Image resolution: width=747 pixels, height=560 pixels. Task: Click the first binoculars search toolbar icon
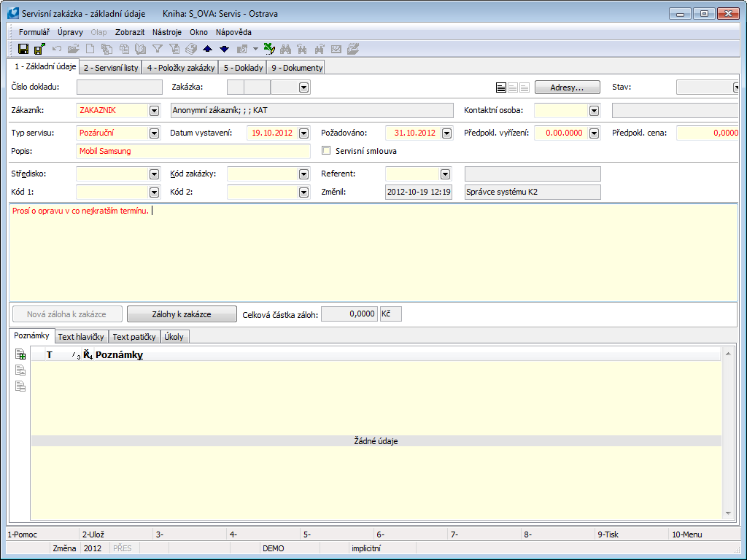(285, 49)
